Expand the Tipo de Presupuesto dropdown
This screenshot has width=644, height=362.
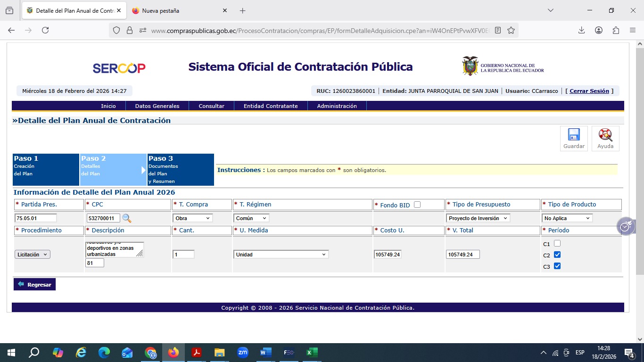click(478, 218)
